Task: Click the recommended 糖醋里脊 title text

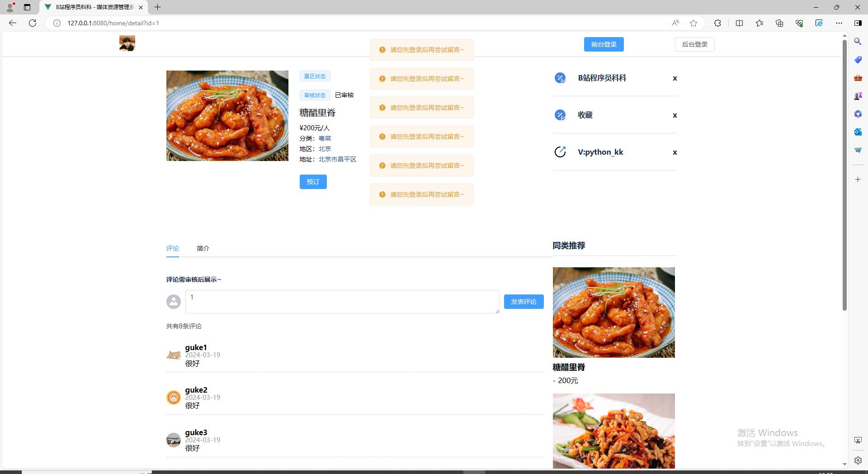Action: tap(569, 367)
